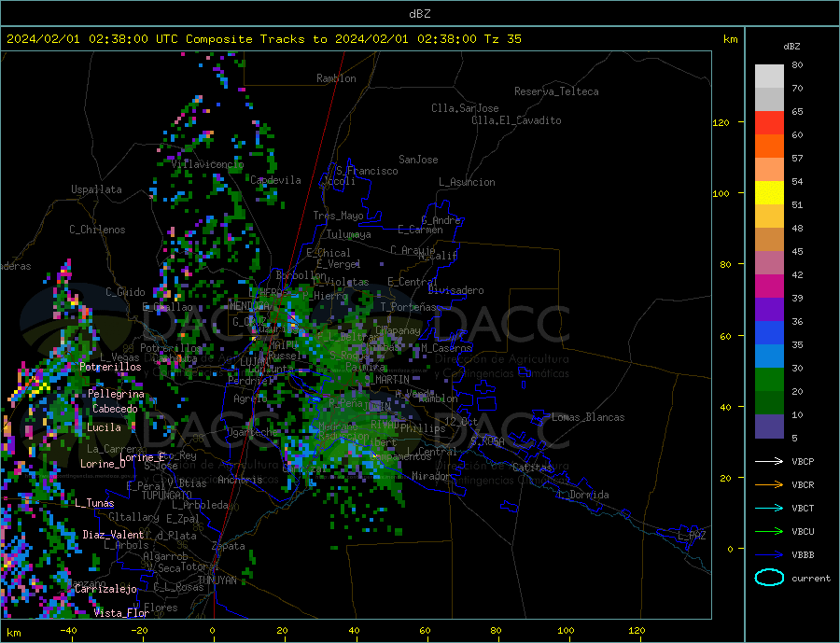Click the white VBCP arrow legend icon
Viewport: 840px width, 643px height.
tap(769, 461)
